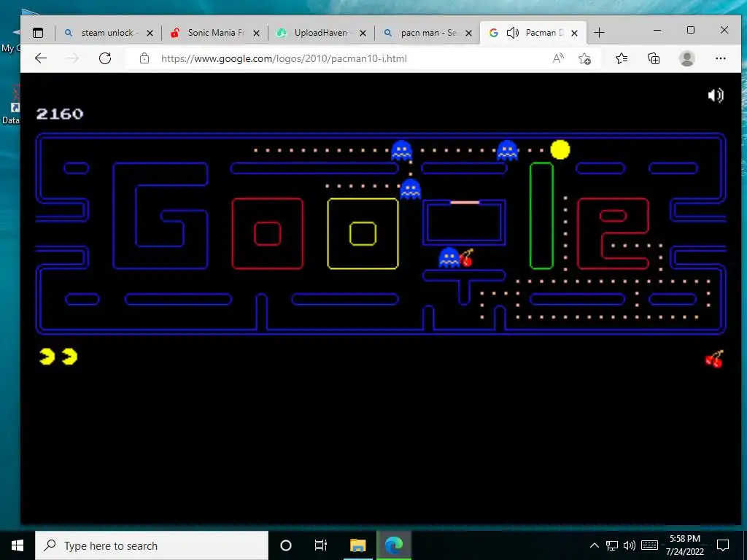747x560 pixels.
Task: Click the yellow Pac-Man character
Action: click(x=560, y=149)
